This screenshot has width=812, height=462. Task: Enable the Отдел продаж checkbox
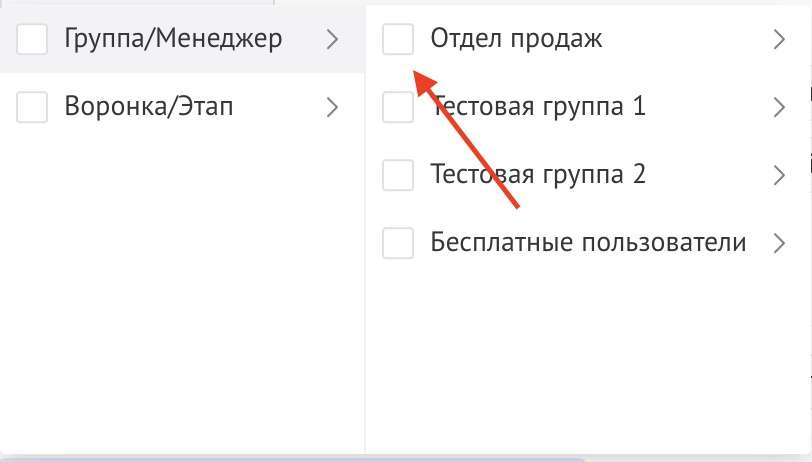399,39
